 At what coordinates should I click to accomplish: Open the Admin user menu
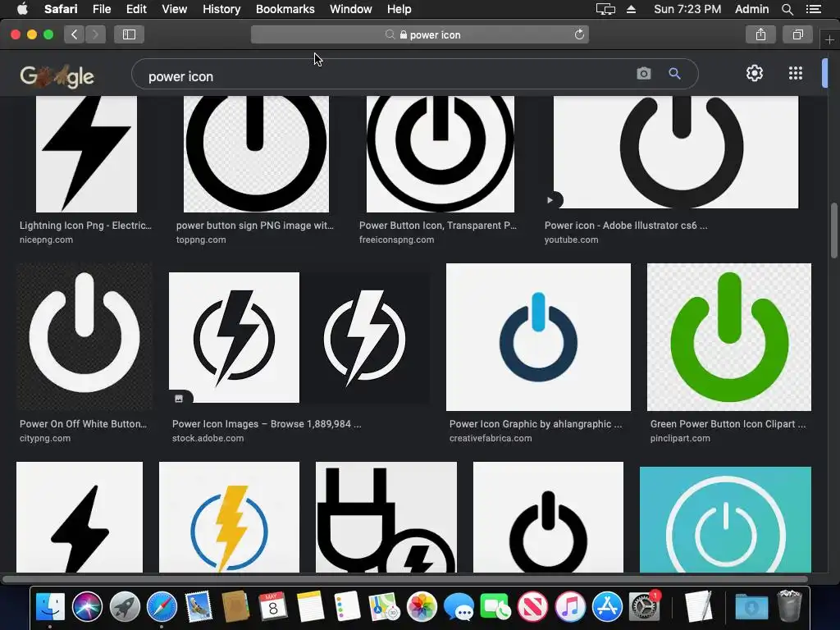751,9
